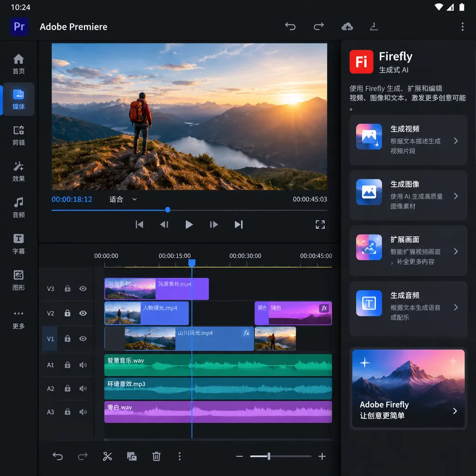Viewport: 476px width, 476px height.
Task: Select the scissors cut tool
Action: [107, 456]
